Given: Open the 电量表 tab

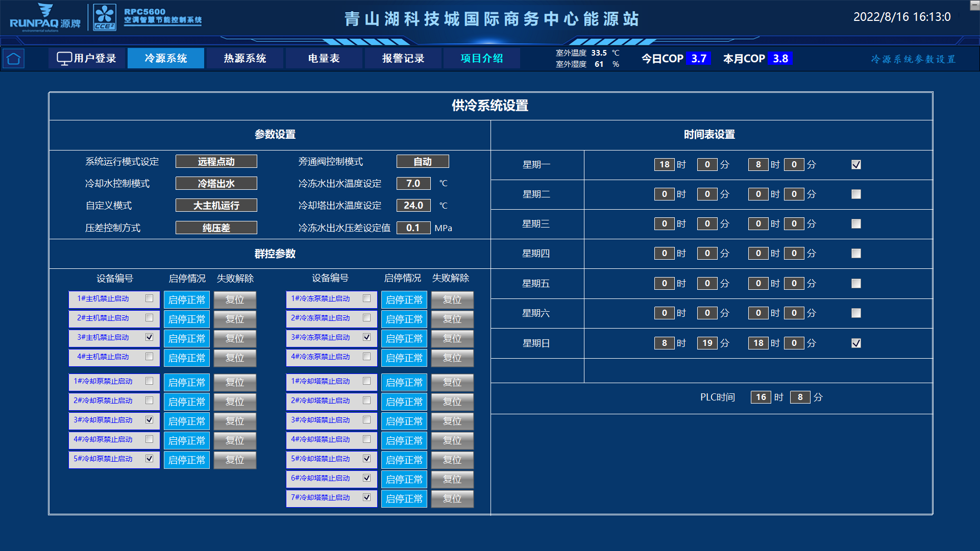Looking at the screenshot, I should click(324, 58).
